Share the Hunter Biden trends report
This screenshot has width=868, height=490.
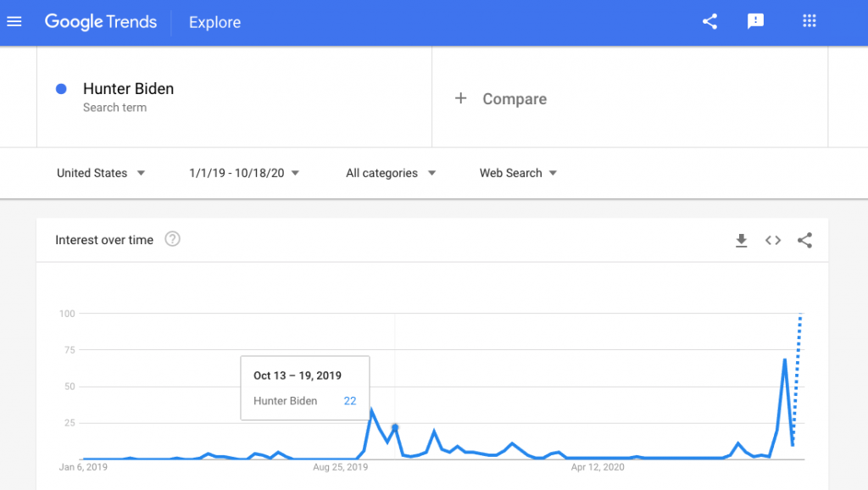[709, 21]
